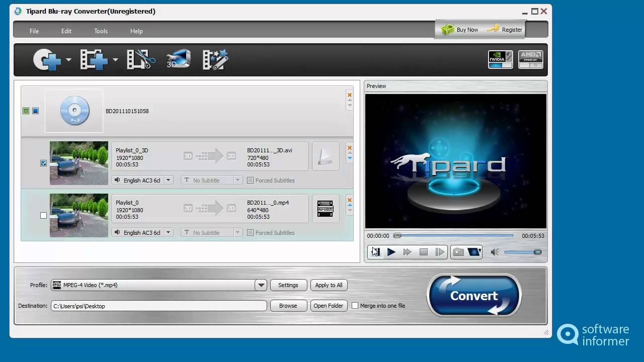This screenshot has width=644, height=362.
Task: Click MPEG4 format icon for Playlist_0
Action: pyautogui.click(x=326, y=209)
